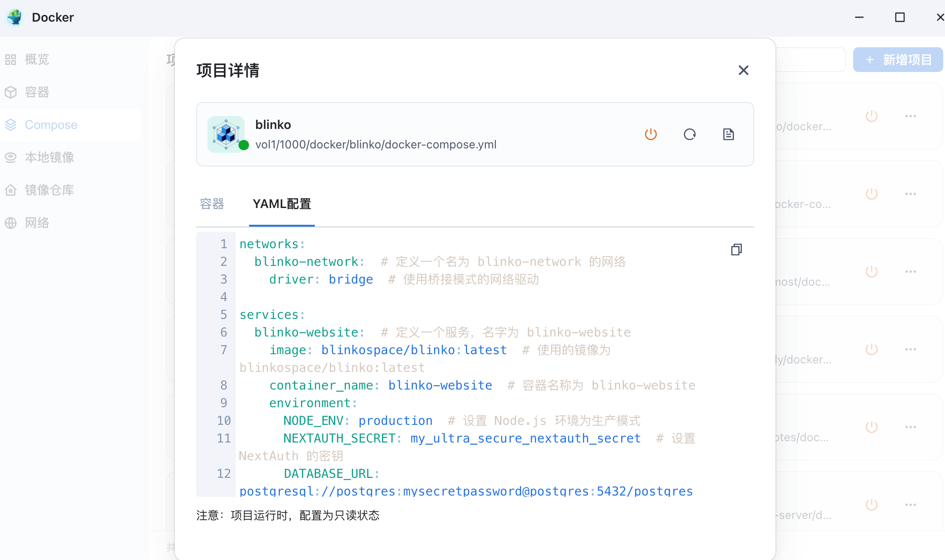Screen dimensions: 945x560
Task: Click the 项目运行时 read-only notice
Action: coord(288,515)
